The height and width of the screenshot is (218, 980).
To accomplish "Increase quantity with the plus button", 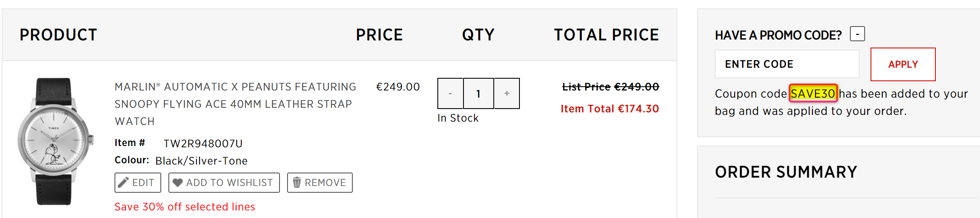I will click(507, 93).
